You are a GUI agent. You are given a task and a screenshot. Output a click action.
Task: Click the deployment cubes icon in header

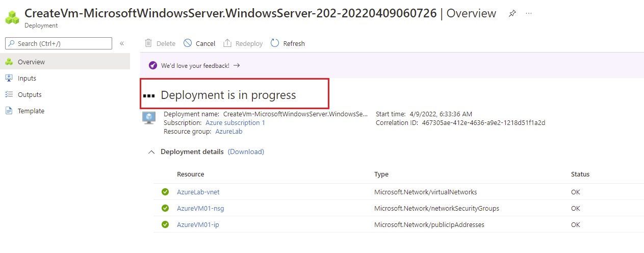(12, 18)
